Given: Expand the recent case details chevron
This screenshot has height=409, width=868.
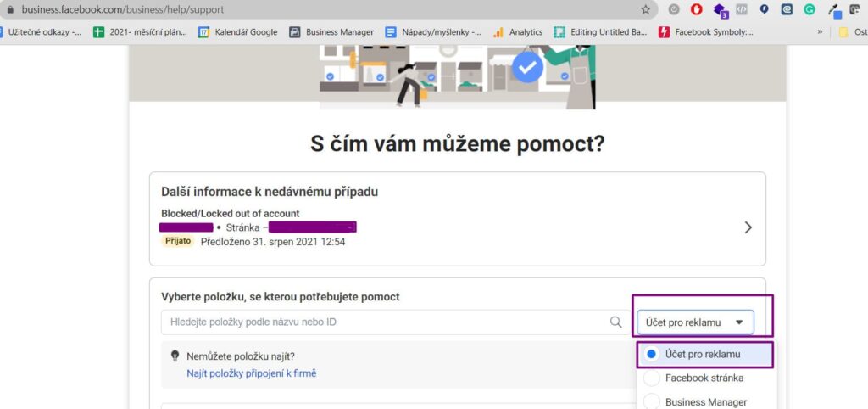Looking at the screenshot, I should pyautogui.click(x=748, y=227).
